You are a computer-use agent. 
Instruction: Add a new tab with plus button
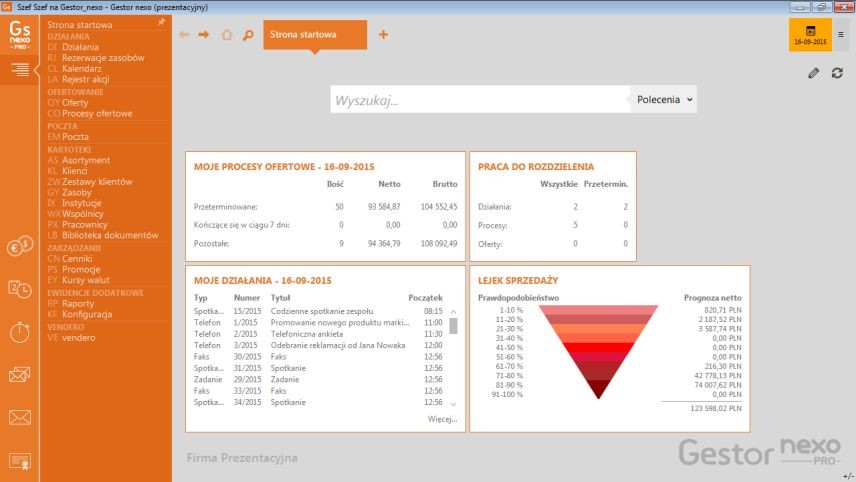coord(383,35)
